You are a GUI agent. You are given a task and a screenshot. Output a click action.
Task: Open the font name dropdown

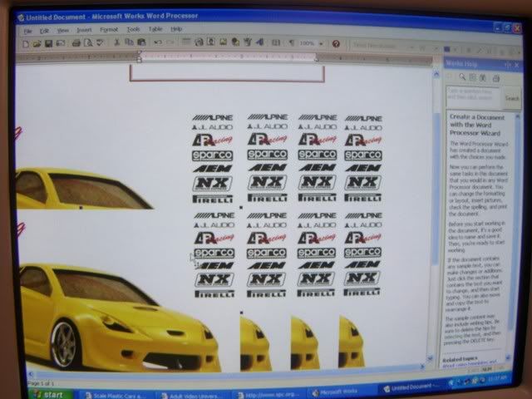[x=412, y=47]
